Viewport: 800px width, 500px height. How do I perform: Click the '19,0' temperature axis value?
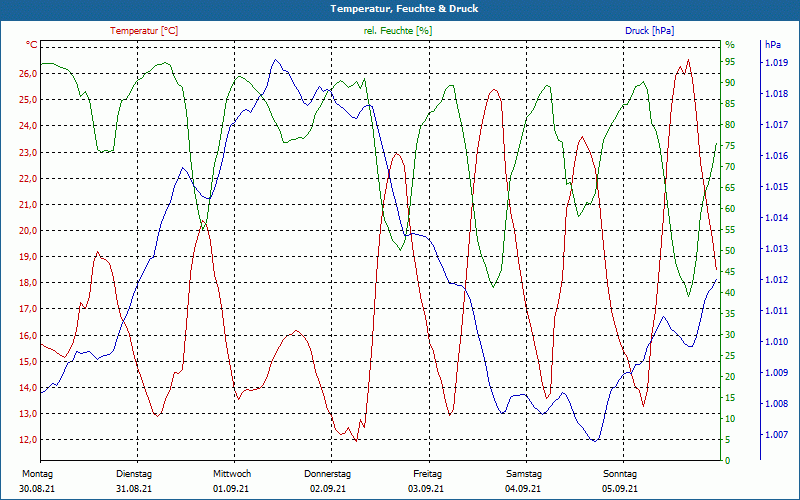(28, 257)
